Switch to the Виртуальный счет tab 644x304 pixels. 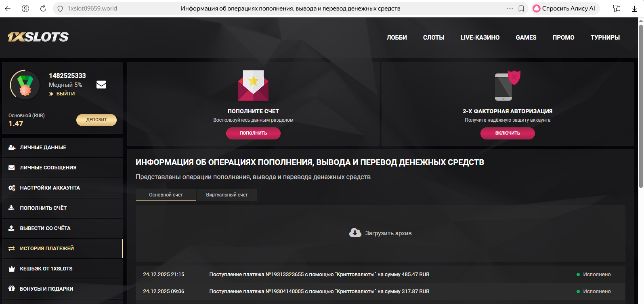227,195
